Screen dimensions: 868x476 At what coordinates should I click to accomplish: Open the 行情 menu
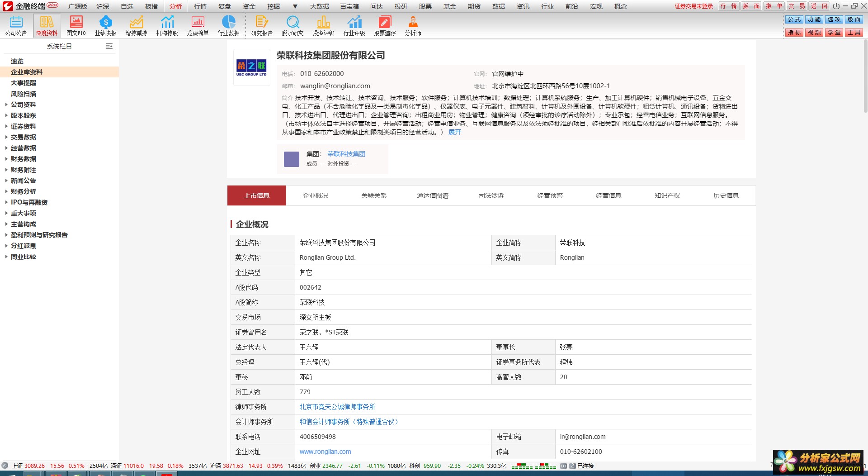200,6
